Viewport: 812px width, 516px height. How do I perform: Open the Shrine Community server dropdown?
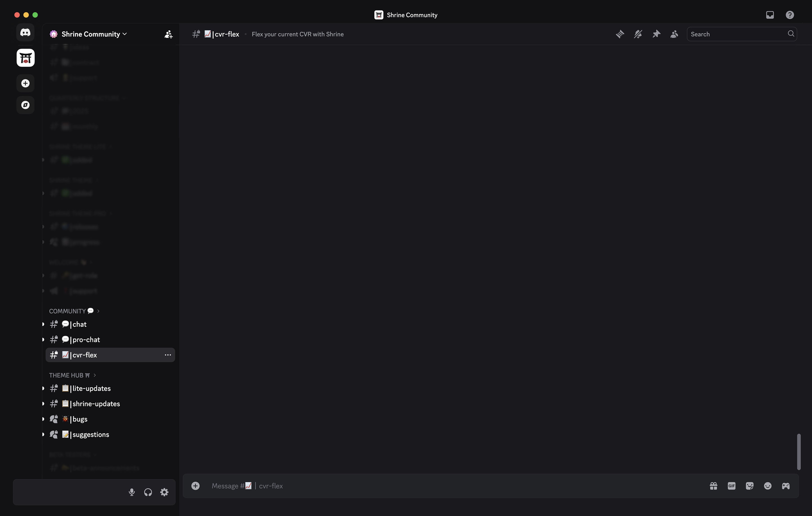(x=94, y=34)
